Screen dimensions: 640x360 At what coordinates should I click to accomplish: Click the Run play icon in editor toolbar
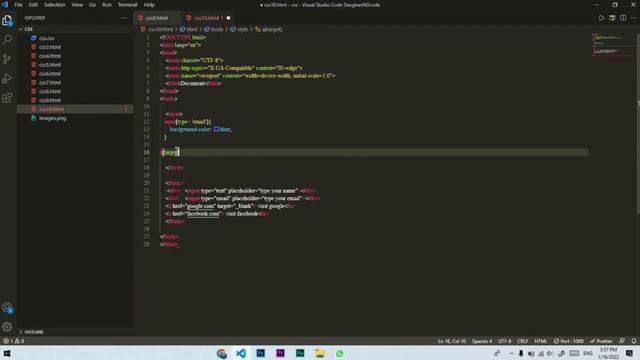pos(601,18)
